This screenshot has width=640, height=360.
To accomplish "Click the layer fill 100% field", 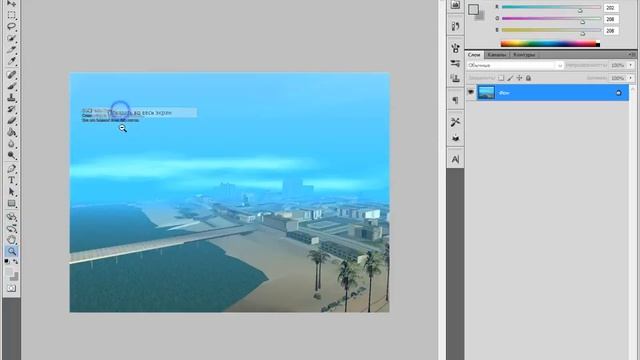I will click(618, 78).
